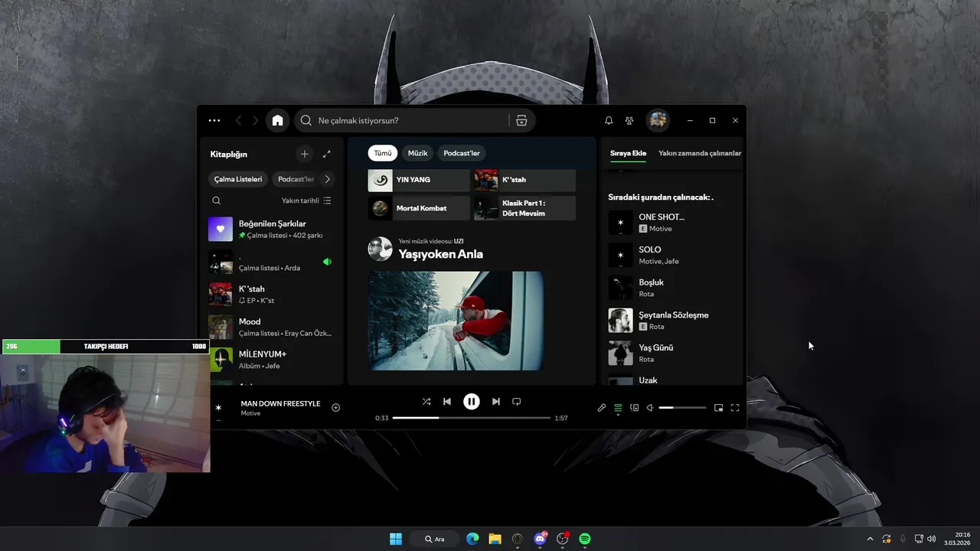Open Discord from the taskbar
Screen dimensions: 980x551
tap(540, 539)
